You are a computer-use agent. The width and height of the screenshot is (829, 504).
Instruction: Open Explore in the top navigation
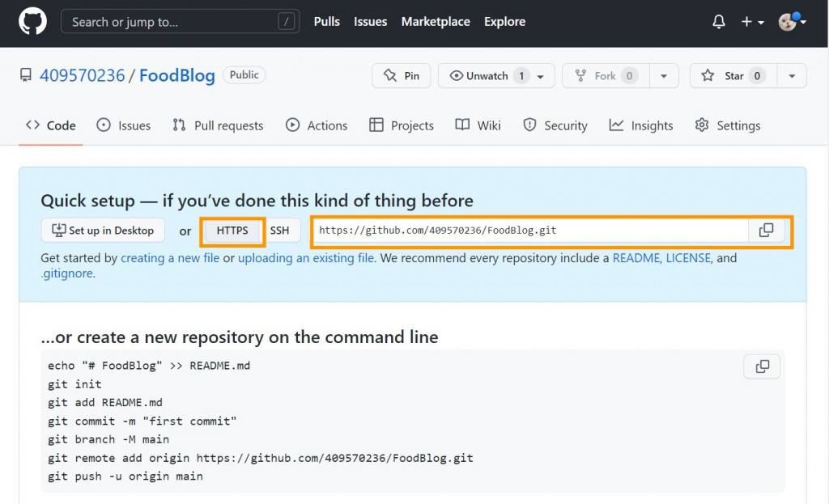505,22
